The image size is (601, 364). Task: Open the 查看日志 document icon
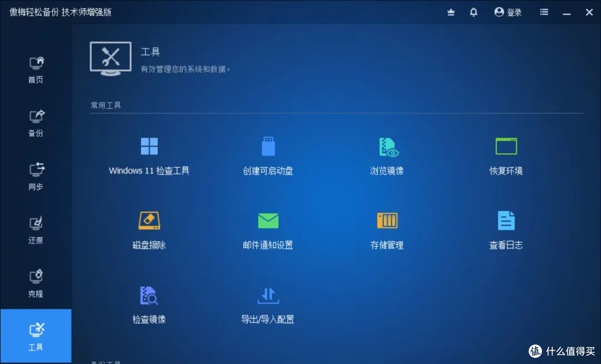pos(506,221)
